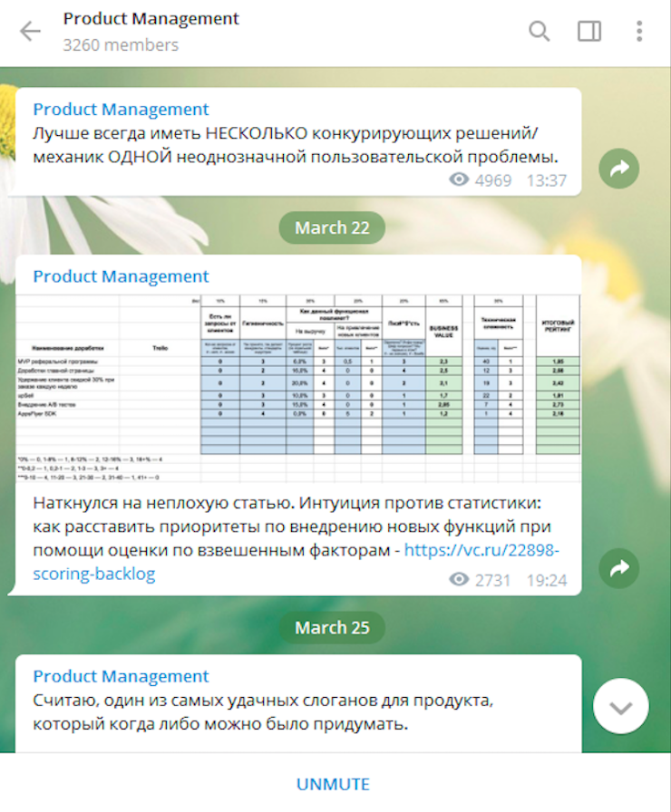Go back using the arrow icon
The width and height of the screenshot is (671, 812).
coord(30,31)
